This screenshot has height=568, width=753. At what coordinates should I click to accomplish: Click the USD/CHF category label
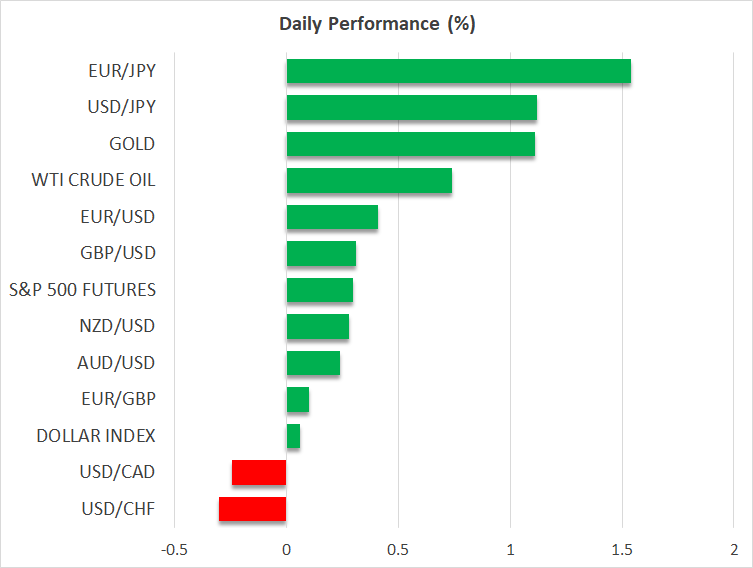[121, 509]
